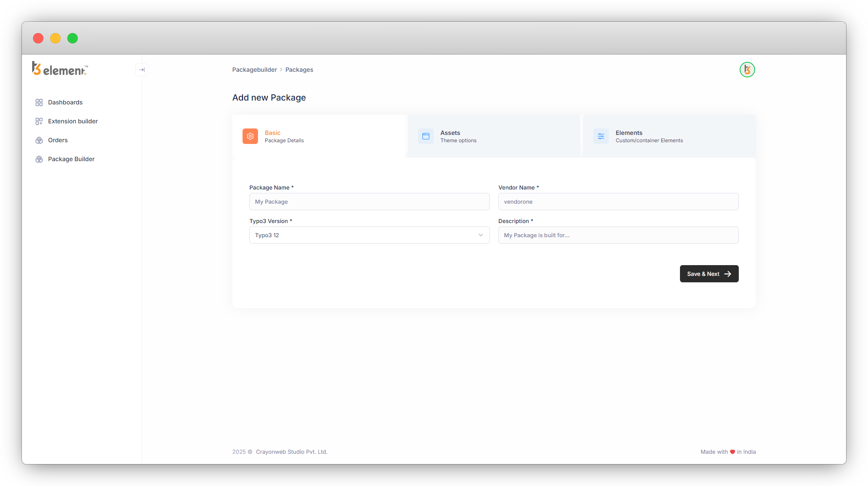Click the Dashboards grid icon
Image resolution: width=868 pixels, height=486 pixels.
[x=39, y=102]
